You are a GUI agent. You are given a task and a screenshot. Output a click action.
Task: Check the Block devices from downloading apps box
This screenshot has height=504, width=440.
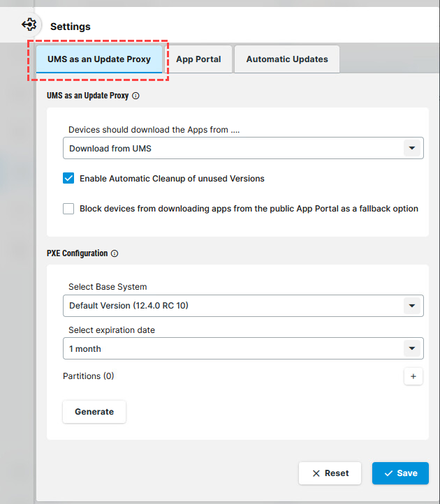pyautogui.click(x=68, y=209)
